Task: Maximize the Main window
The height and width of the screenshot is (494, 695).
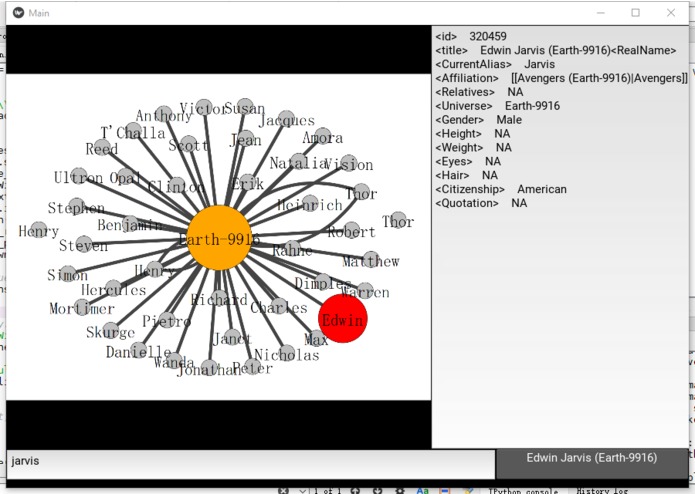Action: (636, 13)
